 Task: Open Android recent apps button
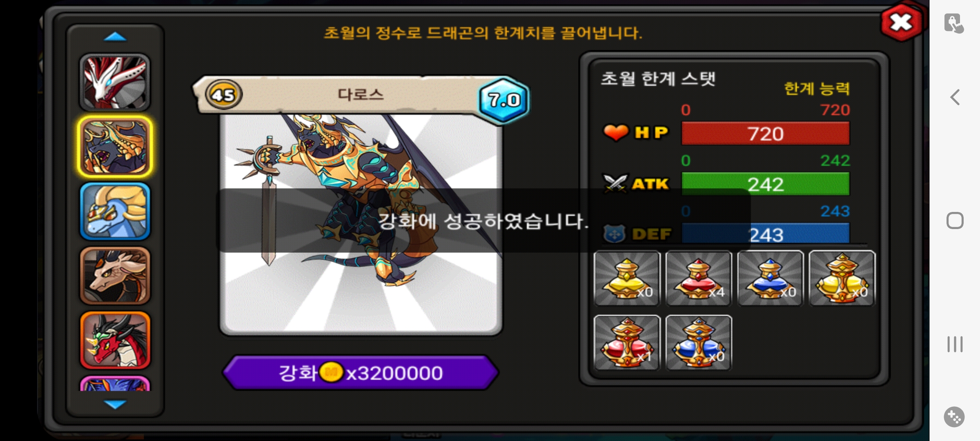(955, 344)
